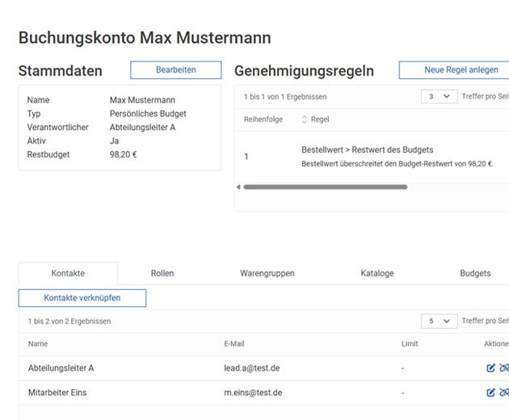Unlink the Mitarbeiter Eins contact
509x420 pixels.
504,393
